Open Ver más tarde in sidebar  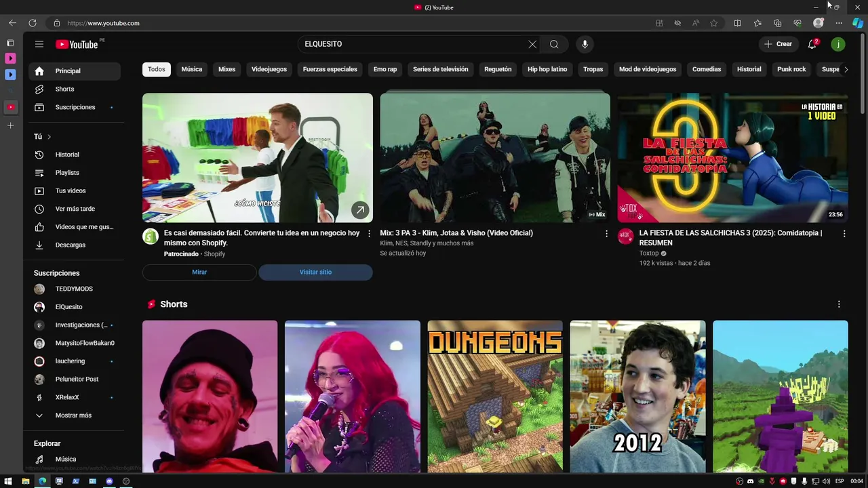75,209
